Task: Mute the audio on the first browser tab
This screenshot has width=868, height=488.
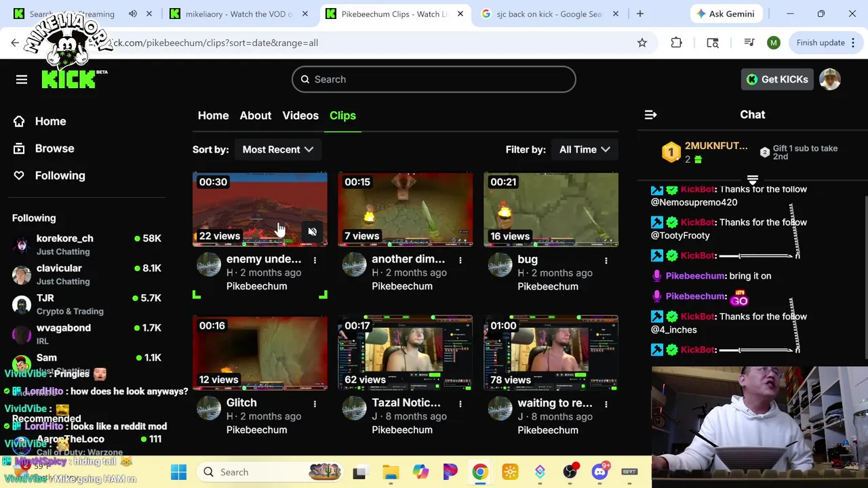Action: (133, 14)
